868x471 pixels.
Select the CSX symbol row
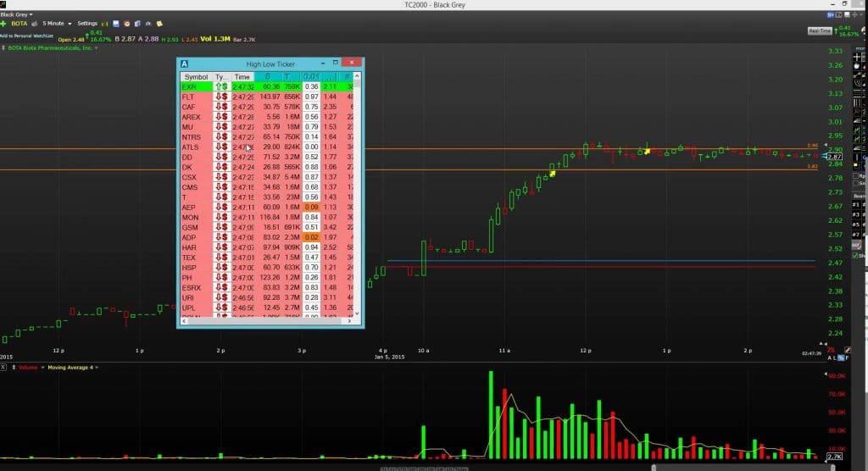click(x=267, y=177)
